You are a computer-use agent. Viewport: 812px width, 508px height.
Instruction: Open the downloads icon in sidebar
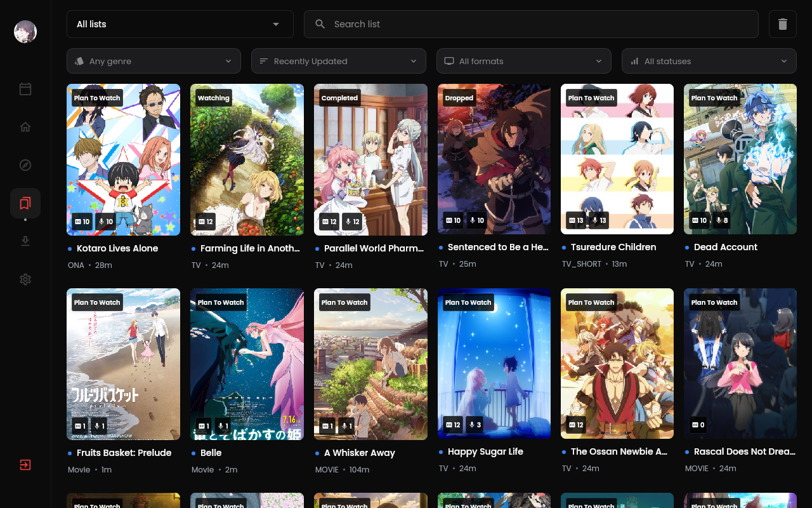tap(25, 241)
